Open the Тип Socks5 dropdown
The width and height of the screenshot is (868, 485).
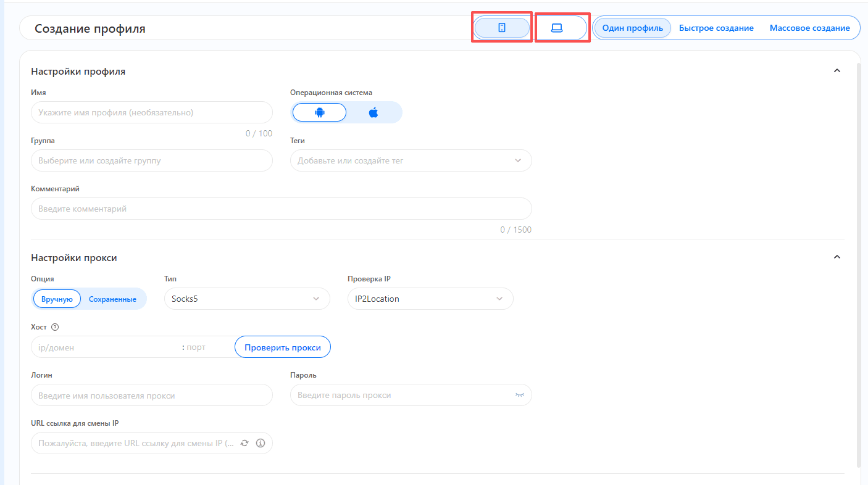246,299
